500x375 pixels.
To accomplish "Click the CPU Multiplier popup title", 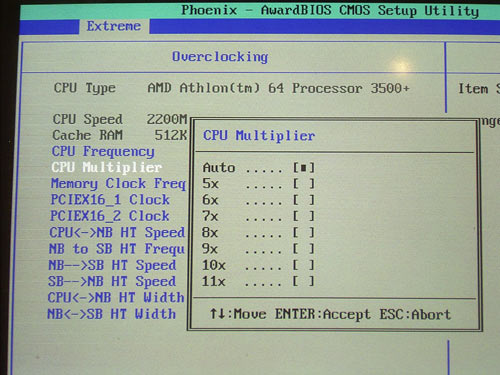I will [x=259, y=136].
